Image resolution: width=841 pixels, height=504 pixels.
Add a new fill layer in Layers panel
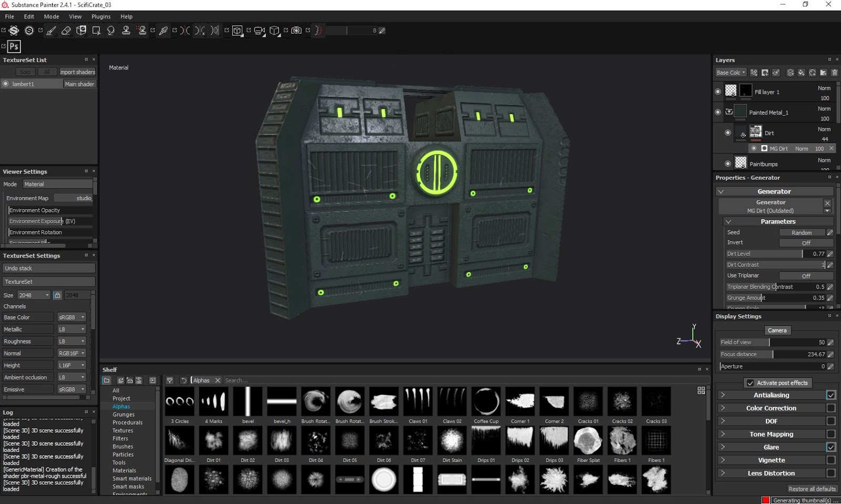(802, 73)
